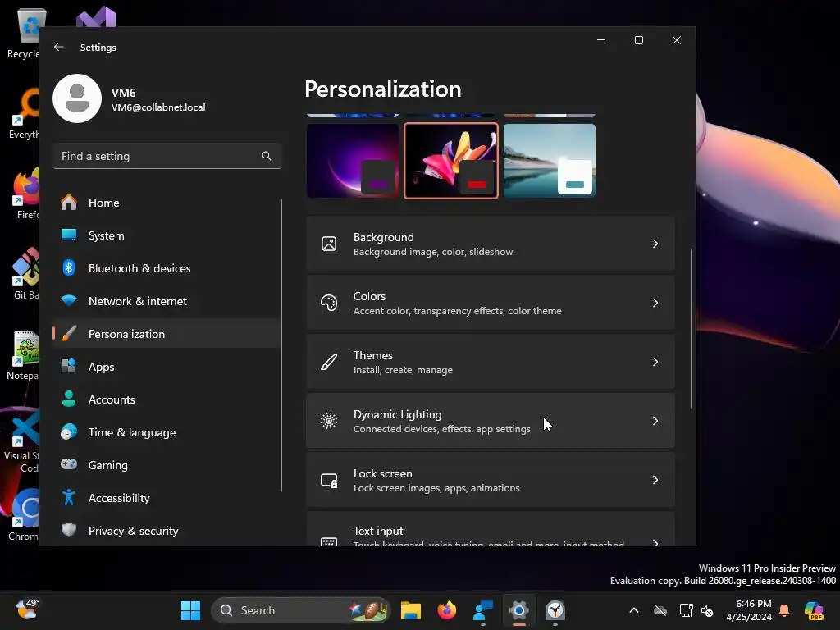
Task: Click the Dynamic Lighting sun icon
Action: click(x=329, y=421)
